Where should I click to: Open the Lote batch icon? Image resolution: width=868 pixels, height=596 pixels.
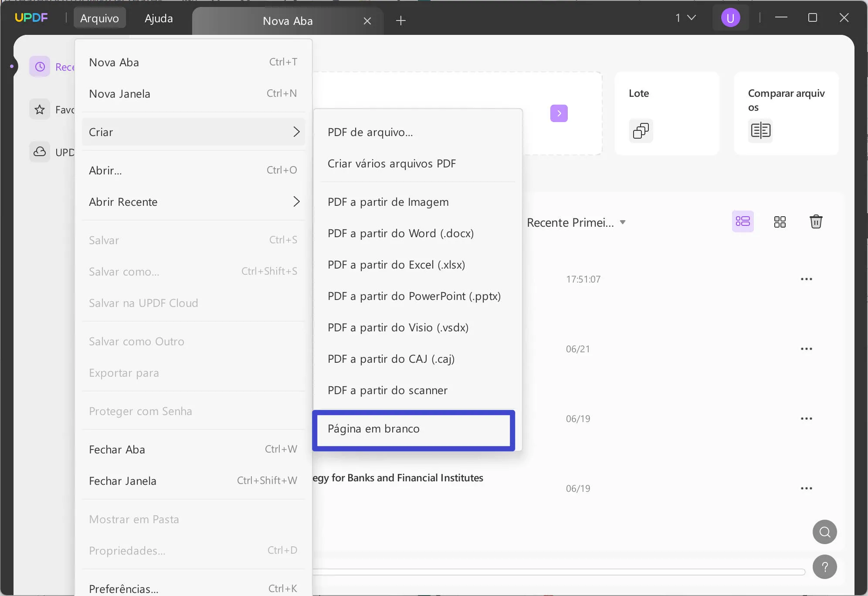click(641, 130)
